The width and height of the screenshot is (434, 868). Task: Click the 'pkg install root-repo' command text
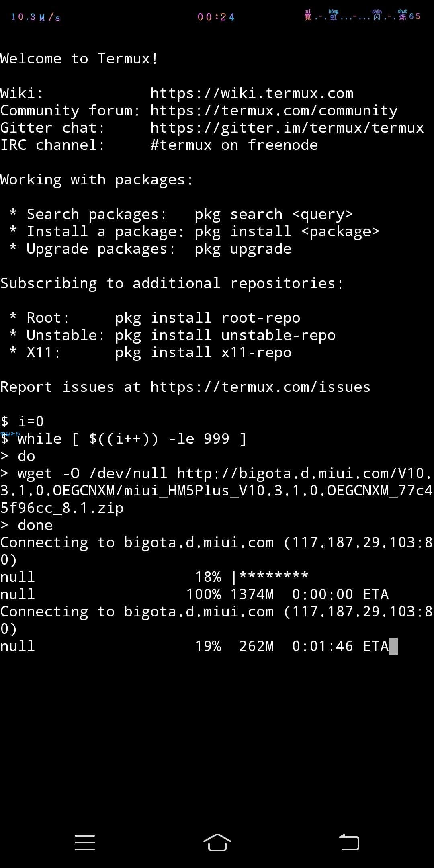[x=208, y=318]
